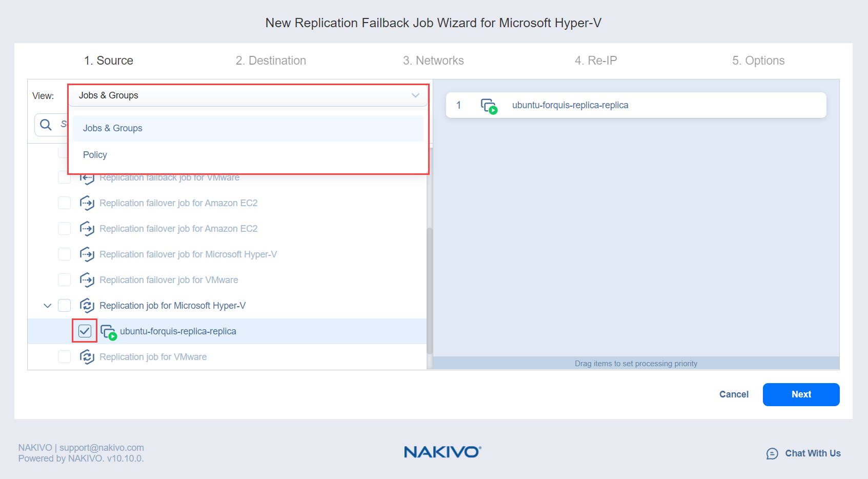The image size is (868, 479).
Task: Click the magnifier search icon
Action: (46, 125)
